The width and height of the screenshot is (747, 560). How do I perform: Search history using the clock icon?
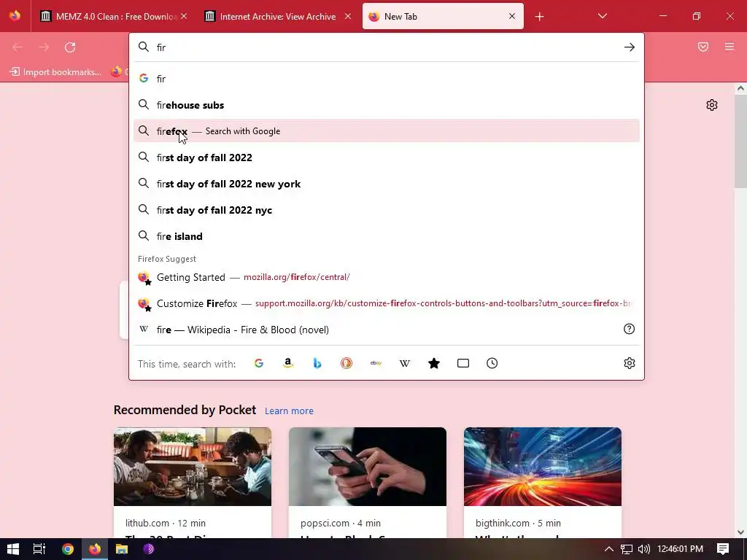pyautogui.click(x=492, y=363)
